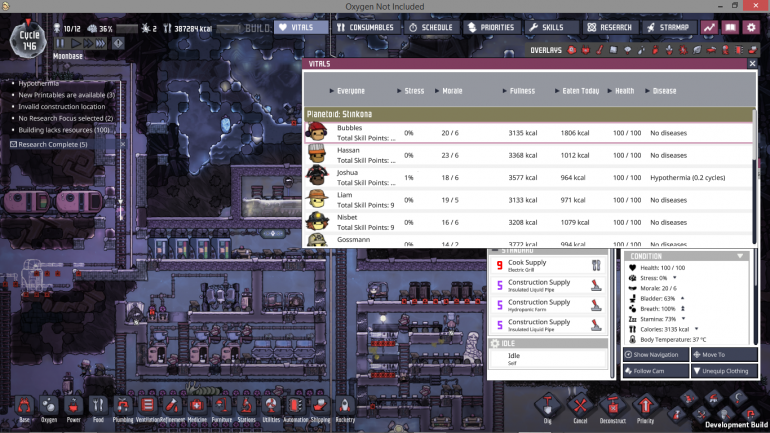Image resolution: width=770 pixels, height=433 pixels.
Task: Open the colony report chart icon
Action: [710, 27]
